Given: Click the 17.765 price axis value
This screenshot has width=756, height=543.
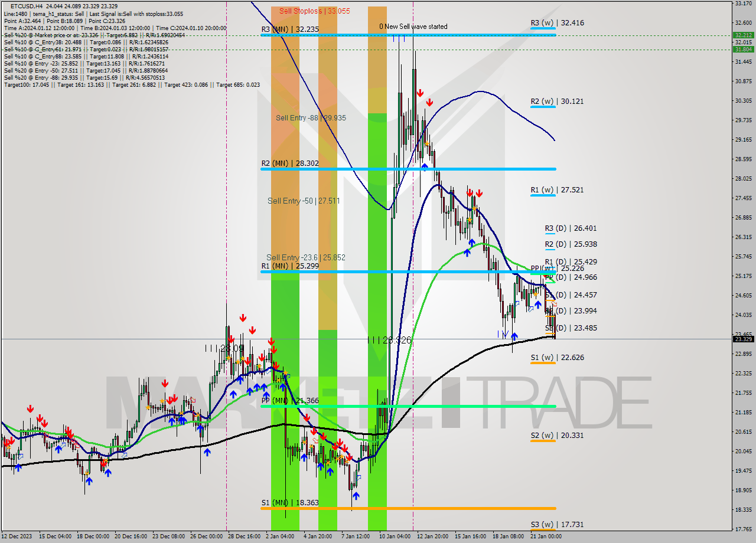Looking at the screenshot, I should click(743, 529).
